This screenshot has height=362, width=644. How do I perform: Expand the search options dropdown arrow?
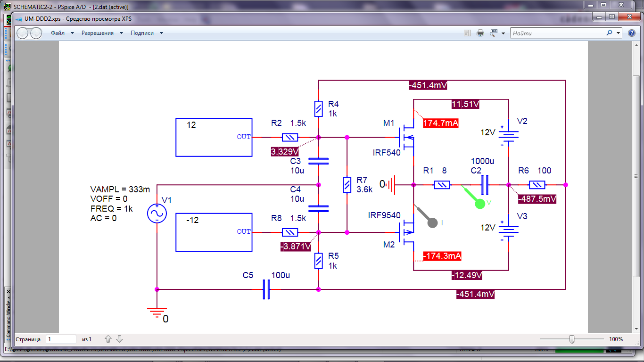coord(619,33)
